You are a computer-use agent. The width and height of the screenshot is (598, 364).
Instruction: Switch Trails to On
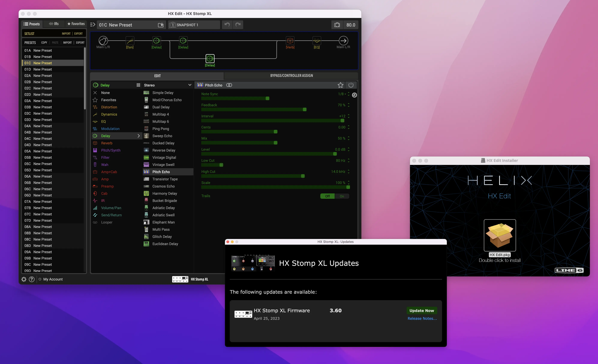pos(342,196)
